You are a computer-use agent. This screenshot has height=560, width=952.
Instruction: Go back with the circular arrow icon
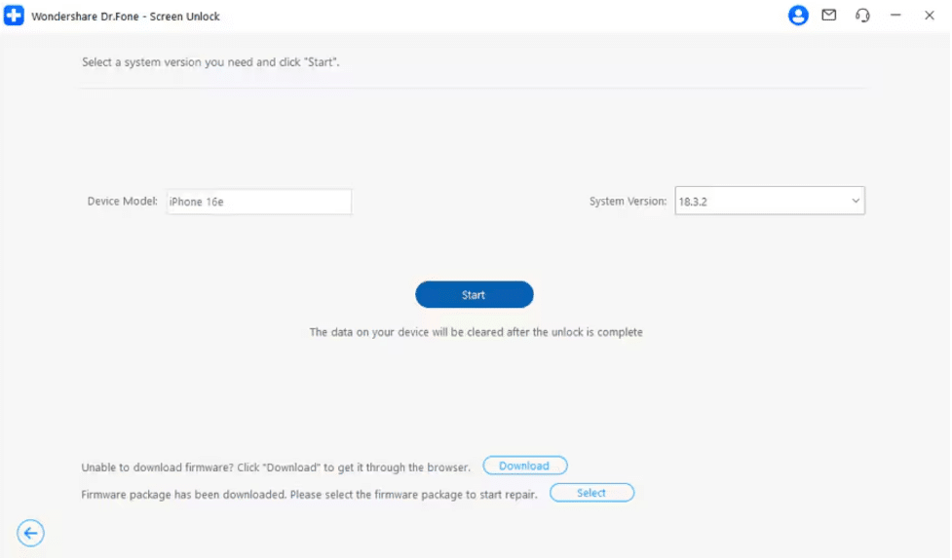click(x=30, y=534)
